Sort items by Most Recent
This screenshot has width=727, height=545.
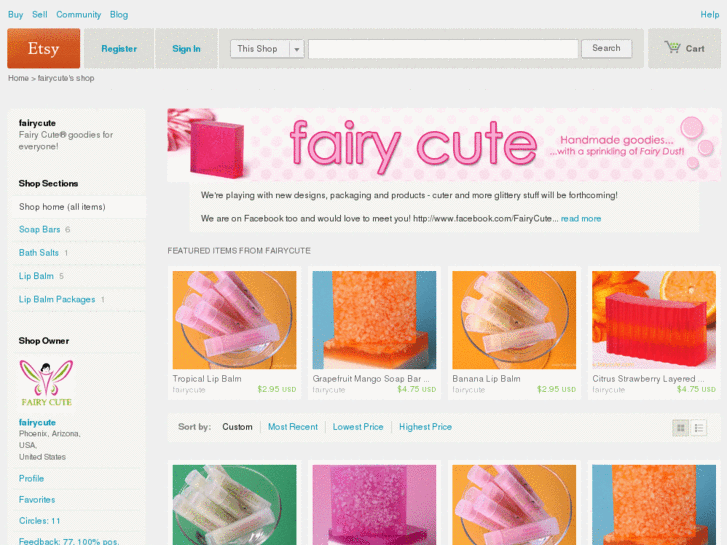click(x=293, y=427)
